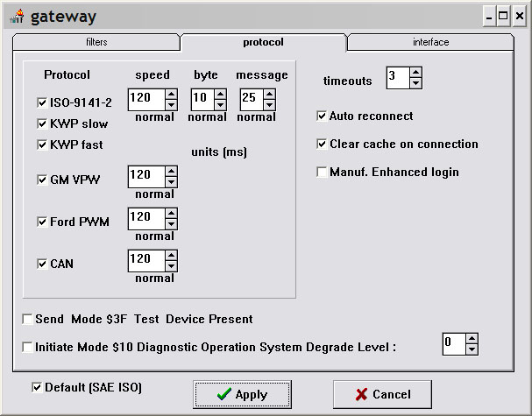This screenshot has width=532, height=416.
Task: Open the interface tab
Action: (x=429, y=42)
